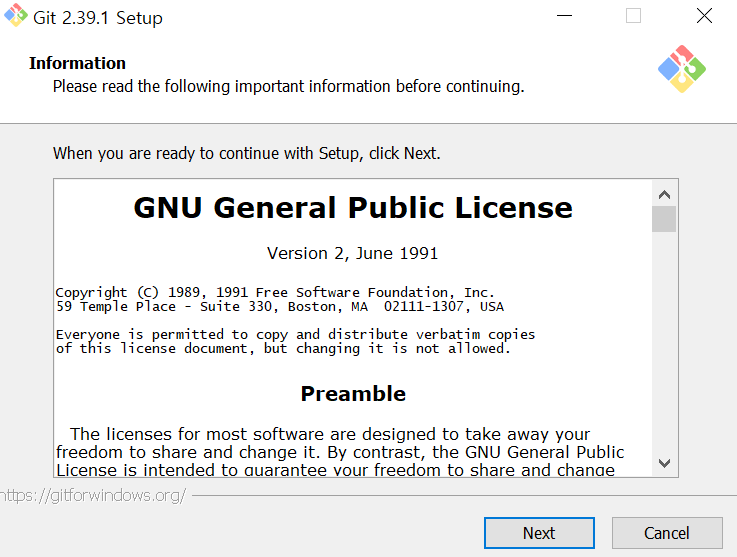Click 'freedom to share and change it' line
737x557 pixels.
point(340,452)
